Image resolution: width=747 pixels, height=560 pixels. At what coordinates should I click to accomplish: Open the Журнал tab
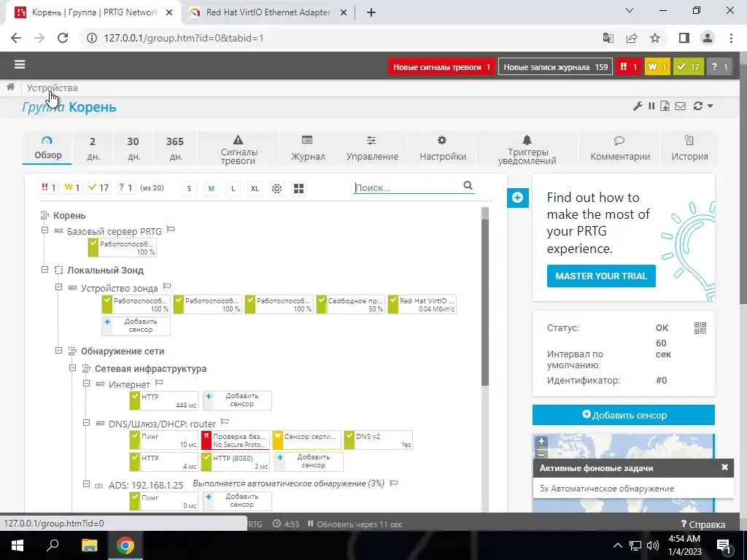[308, 148]
